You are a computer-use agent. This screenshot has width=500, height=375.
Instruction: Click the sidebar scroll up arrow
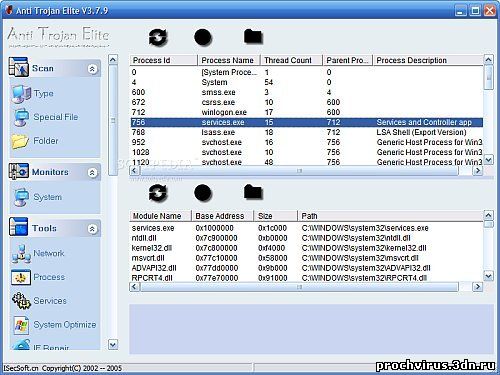point(113,60)
